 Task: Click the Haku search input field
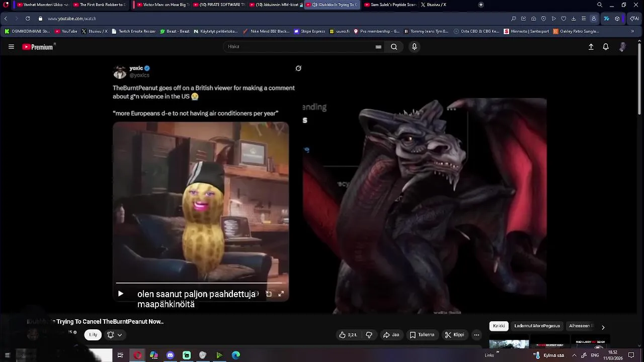pos(299,47)
